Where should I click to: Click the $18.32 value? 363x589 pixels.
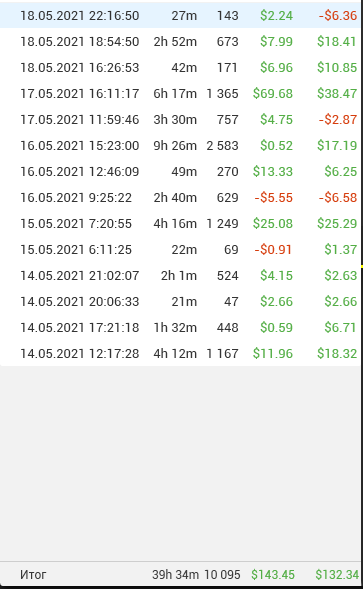(337, 353)
